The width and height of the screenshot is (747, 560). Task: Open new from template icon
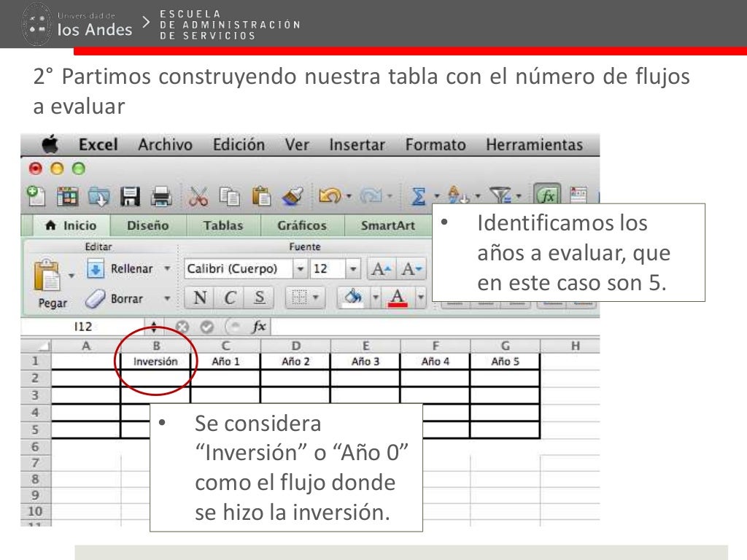[67, 196]
